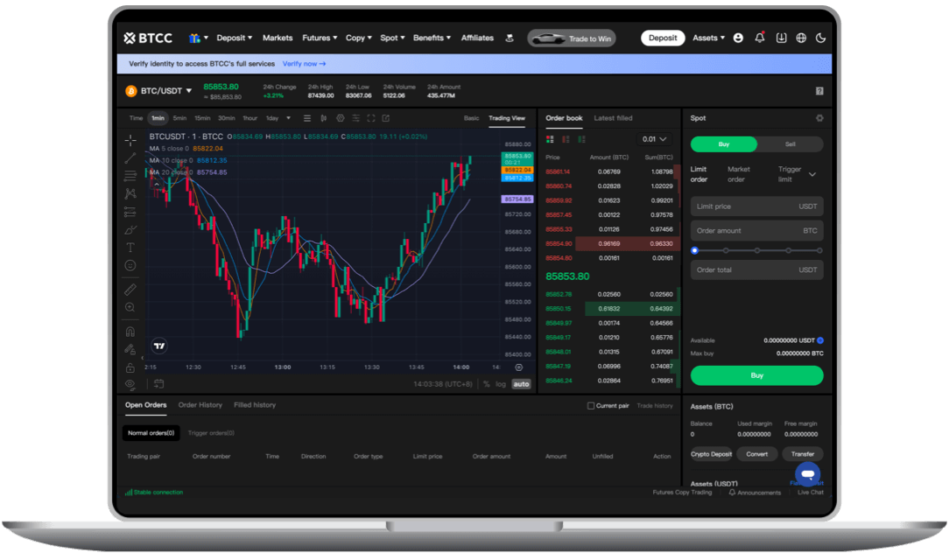949x560 pixels.
Task: Show both bids and asks order book view
Action: point(550,140)
